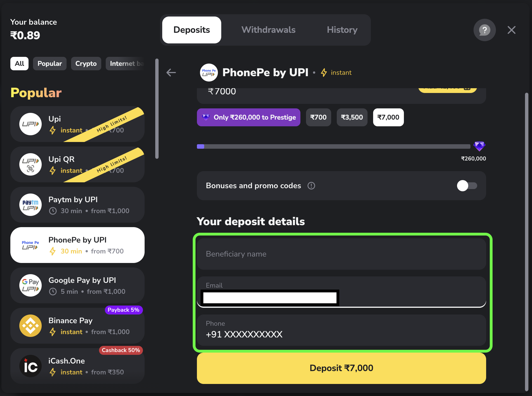This screenshot has width=532, height=396.
Task: Close the deposit dialog with the X
Action: point(511,30)
